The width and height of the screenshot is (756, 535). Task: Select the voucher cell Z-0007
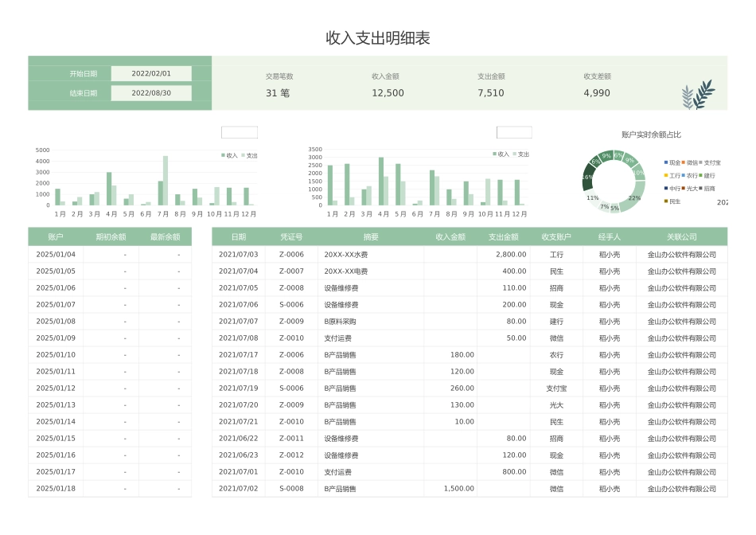pyautogui.click(x=292, y=271)
